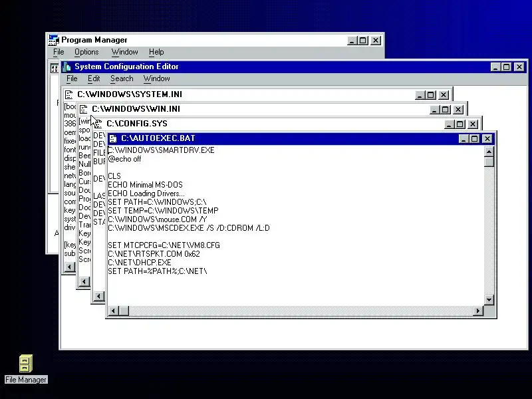Open File menu in System Configuration Editor
This screenshot has width=532, height=399.
click(72, 78)
